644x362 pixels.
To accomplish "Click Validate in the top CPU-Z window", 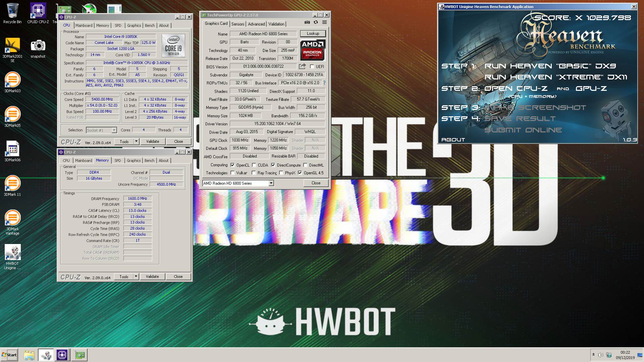I will point(153,141).
